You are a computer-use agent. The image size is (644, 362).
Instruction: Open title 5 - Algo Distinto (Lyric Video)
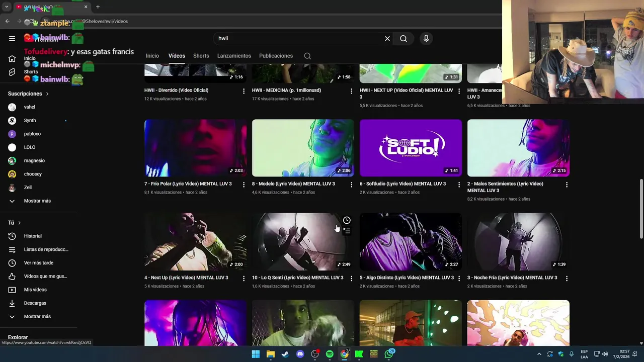pos(407,278)
